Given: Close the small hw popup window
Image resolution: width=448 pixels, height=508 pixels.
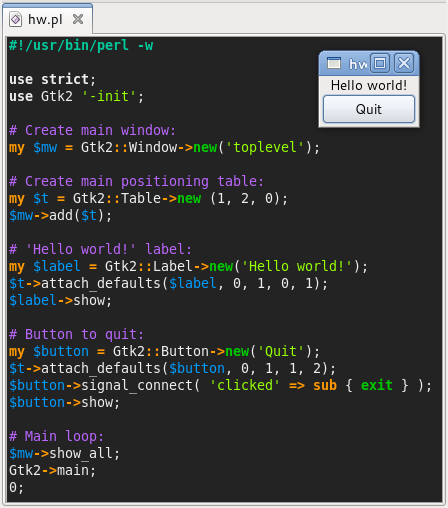Looking at the screenshot, I should [x=404, y=63].
